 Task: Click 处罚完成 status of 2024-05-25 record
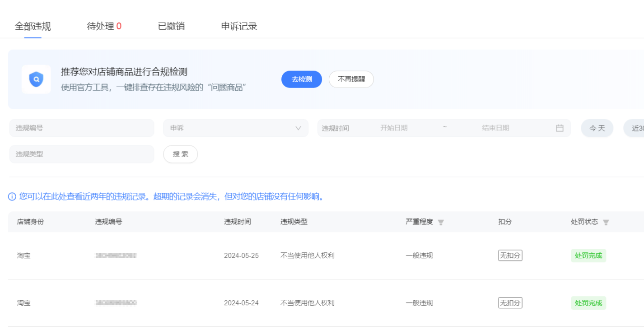[588, 256]
